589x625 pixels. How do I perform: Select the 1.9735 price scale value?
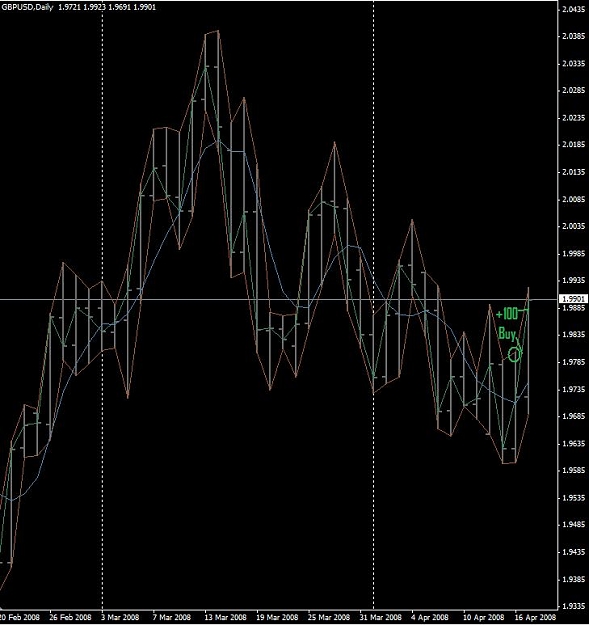pos(574,389)
